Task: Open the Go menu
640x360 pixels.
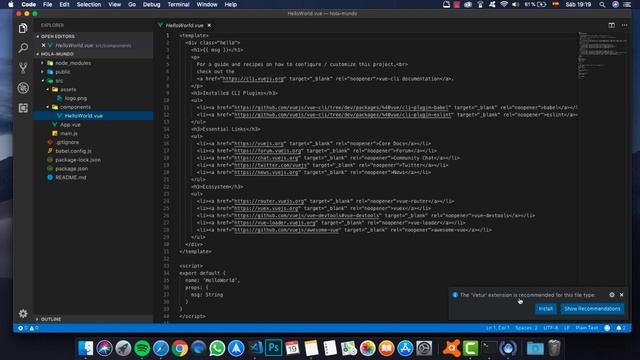Action: click(132, 4)
